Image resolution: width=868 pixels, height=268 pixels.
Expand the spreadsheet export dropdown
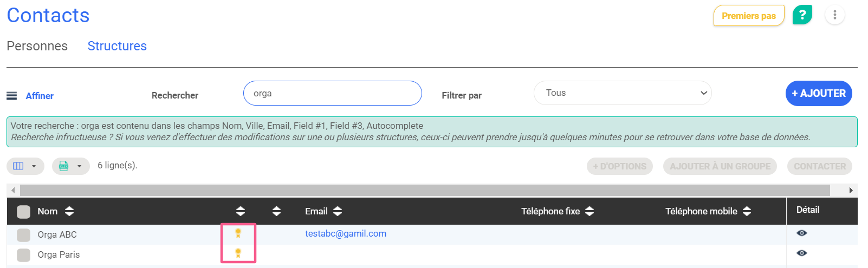[70, 166]
